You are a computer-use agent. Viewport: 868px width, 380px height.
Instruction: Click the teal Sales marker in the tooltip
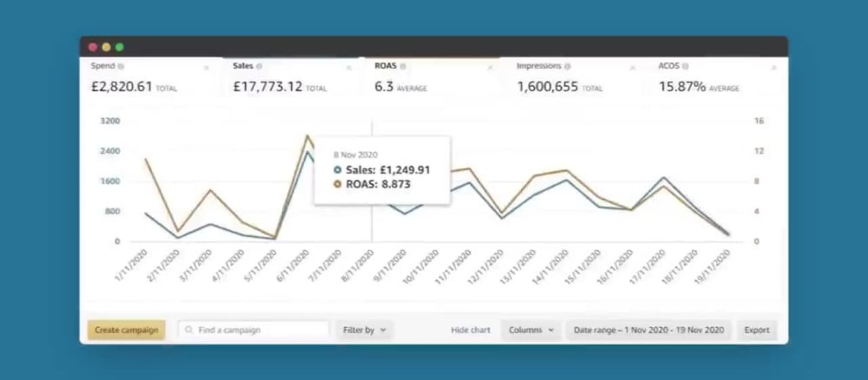(338, 170)
